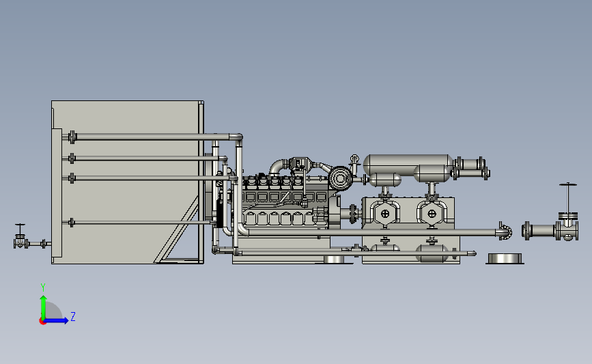The width and height of the screenshot is (592, 364).
Task: Select the short cylindrical ring on the floor
Action: (x=505, y=259)
